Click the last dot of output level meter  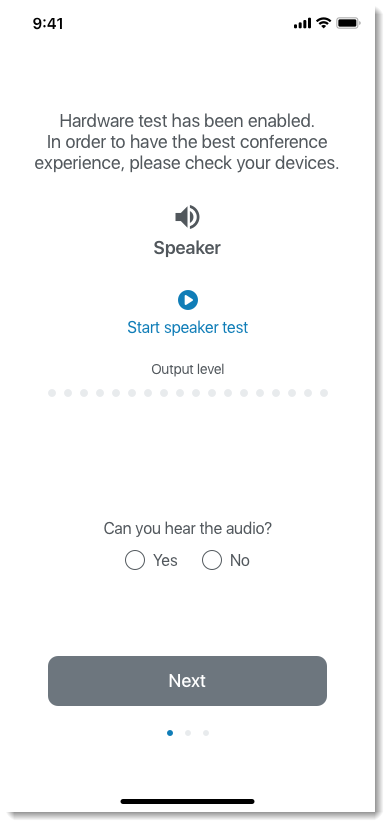[x=324, y=393]
